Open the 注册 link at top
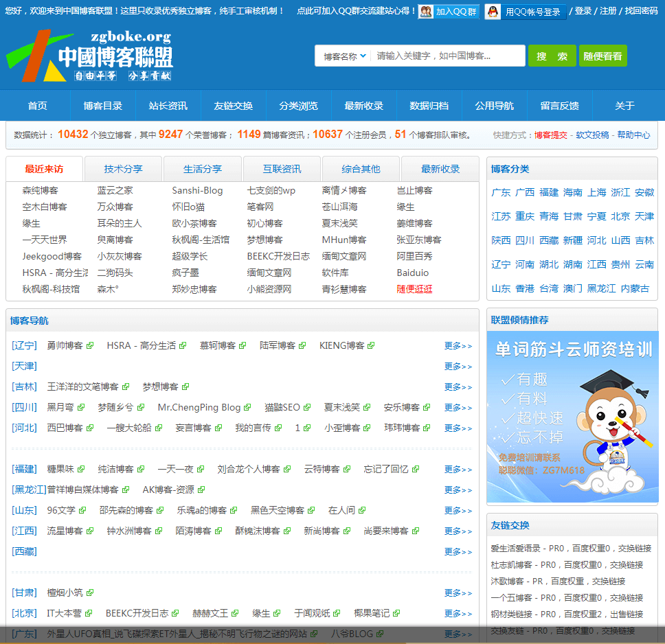The height and width of the screenshot is (644, 665). pos(607,11)
